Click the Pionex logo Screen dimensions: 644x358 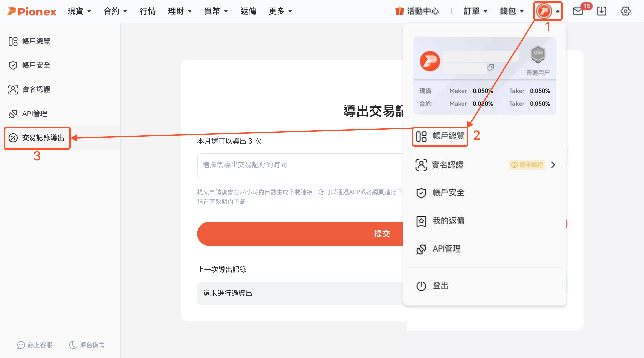click(32, 11)
